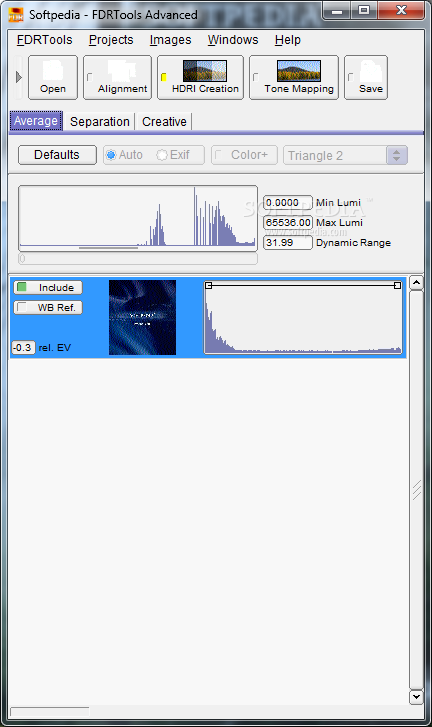The image size is (432, 727).
Task: Switch to the Separation tab
Action: 100,121
